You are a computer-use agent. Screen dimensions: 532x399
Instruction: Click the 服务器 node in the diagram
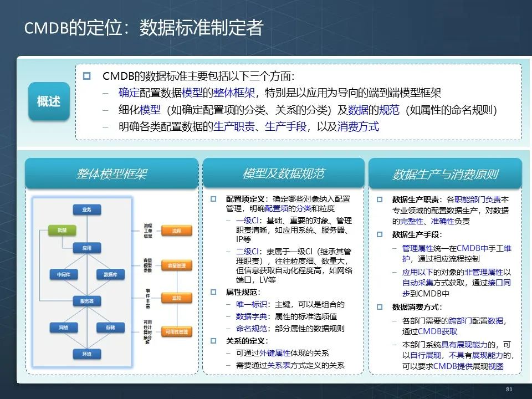(x=87, y=301)
